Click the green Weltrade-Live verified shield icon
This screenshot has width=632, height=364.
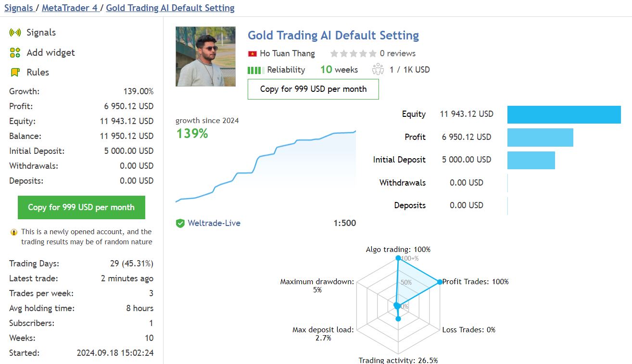[x=180, y=223]
